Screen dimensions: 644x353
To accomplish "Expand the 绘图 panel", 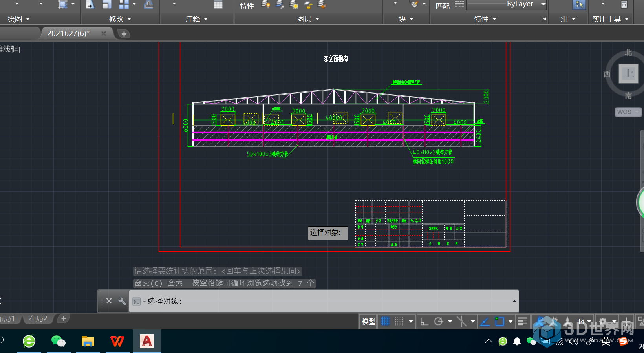I will [x=19, y=19].
